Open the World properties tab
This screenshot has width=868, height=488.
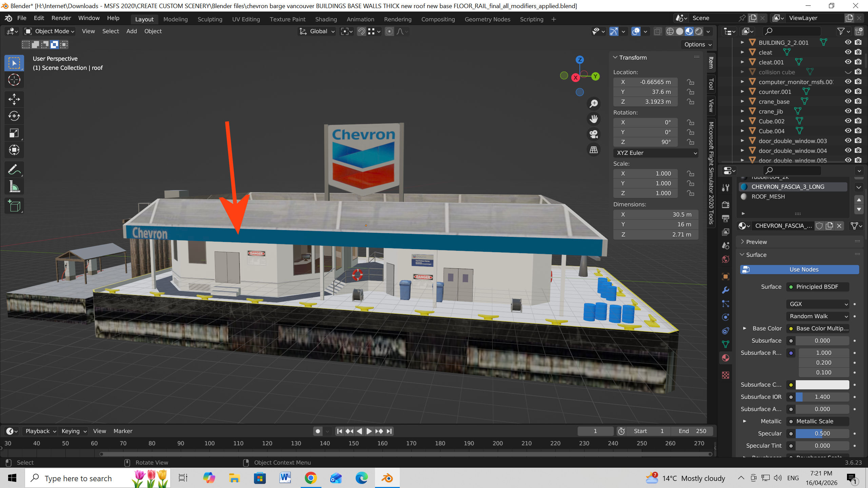[726, 259]
